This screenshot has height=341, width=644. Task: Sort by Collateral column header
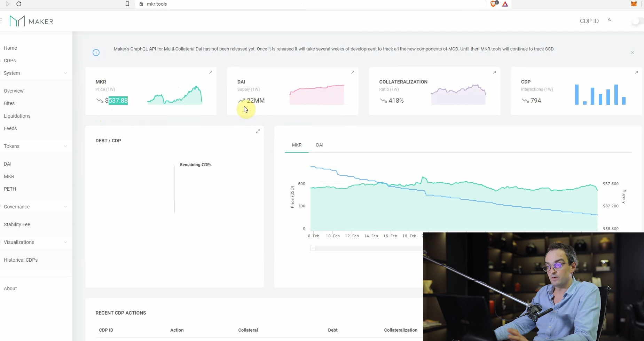pyautogui.click(x=248, y=330)
